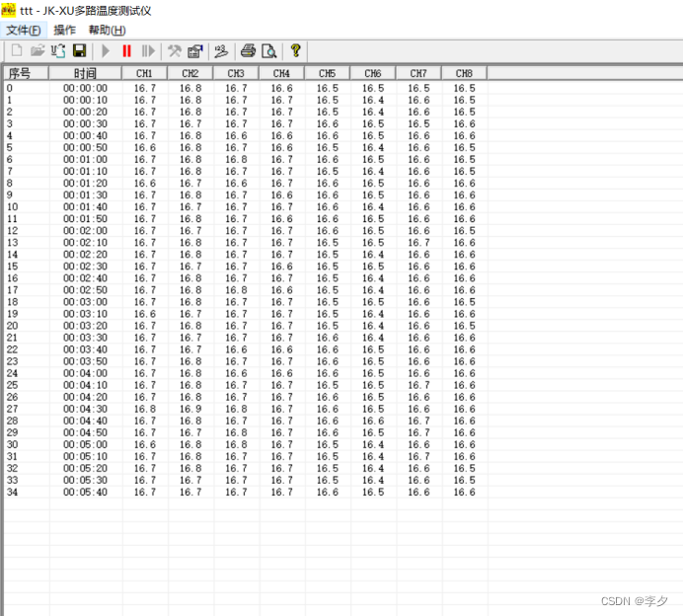
Task: Select time cell 00:01:00
Action: (x=85, y=160)
